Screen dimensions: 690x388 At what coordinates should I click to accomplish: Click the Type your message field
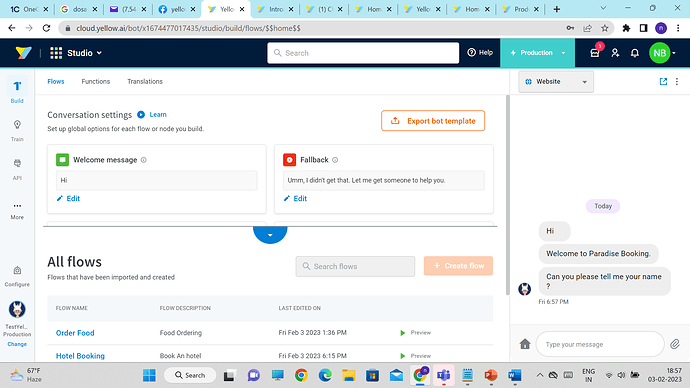[x=600, y=344]
